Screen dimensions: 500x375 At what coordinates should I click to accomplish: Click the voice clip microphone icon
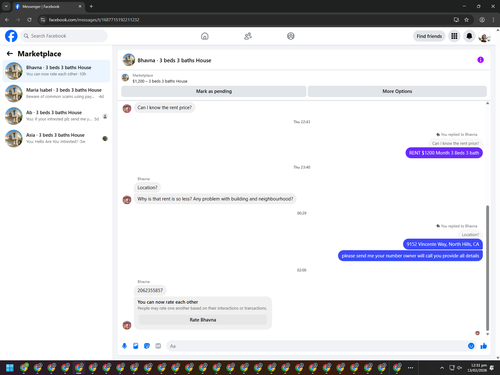click(124, 346)
